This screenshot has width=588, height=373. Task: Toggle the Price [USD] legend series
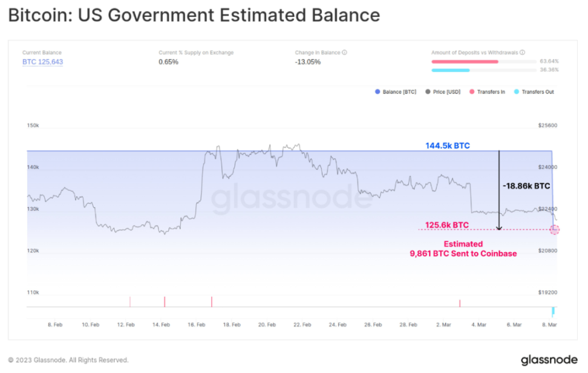pos(446,92)
